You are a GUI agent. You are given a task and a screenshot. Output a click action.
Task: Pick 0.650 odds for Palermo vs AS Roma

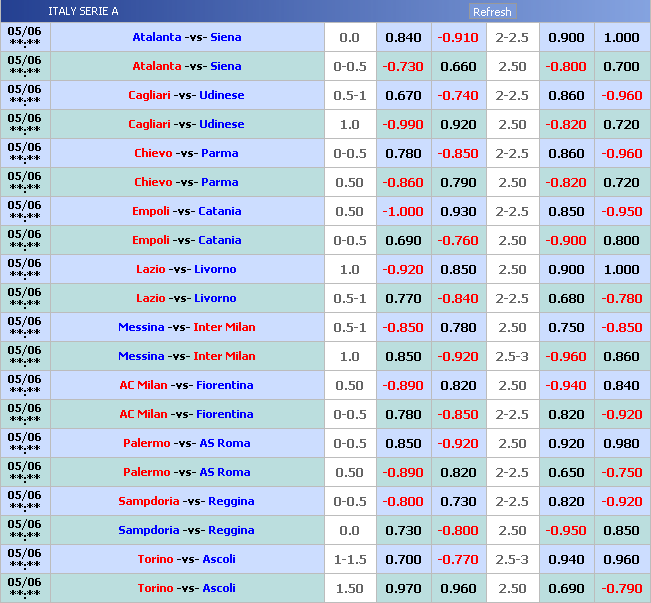click(x=566, y=472)
